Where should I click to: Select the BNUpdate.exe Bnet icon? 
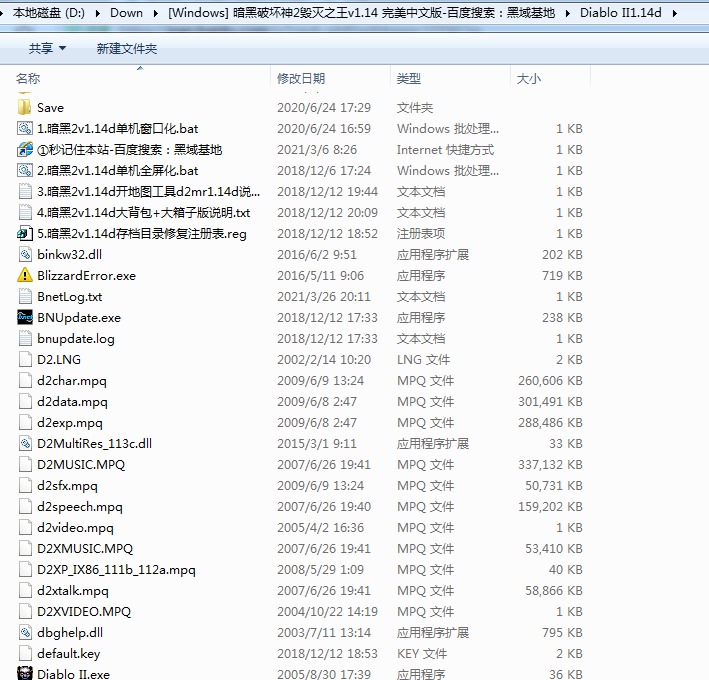(25, 317)
